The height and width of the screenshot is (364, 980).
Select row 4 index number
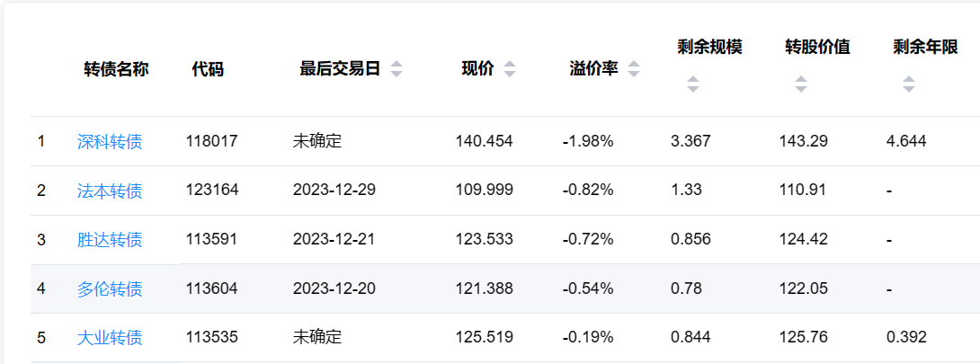tap(40, 289)
